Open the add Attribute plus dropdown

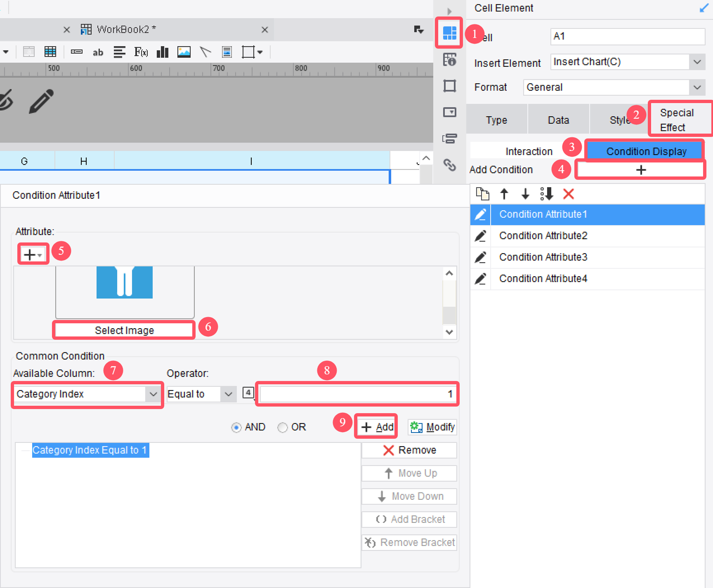(x=33, y=255)
